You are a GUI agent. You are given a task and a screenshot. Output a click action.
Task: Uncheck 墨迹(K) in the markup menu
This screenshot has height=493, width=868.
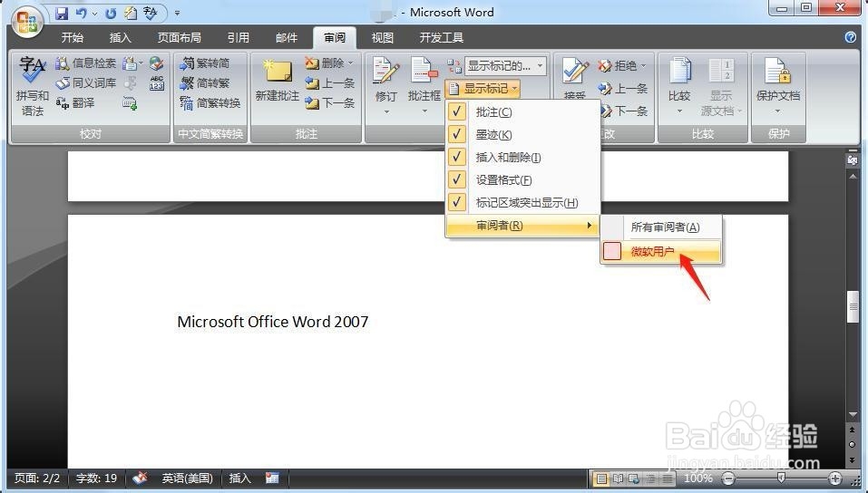(x=522, y=135)
